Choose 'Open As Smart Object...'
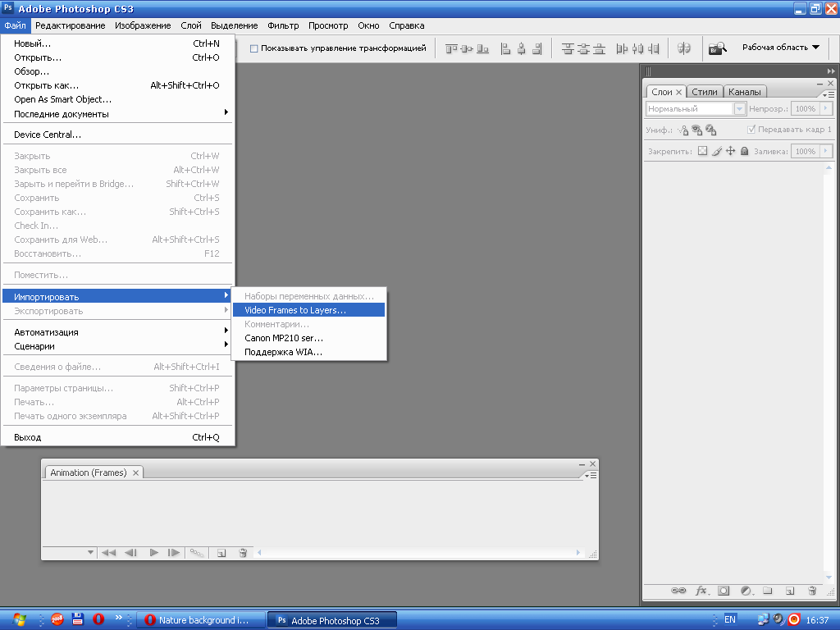 tap(117, 99)
